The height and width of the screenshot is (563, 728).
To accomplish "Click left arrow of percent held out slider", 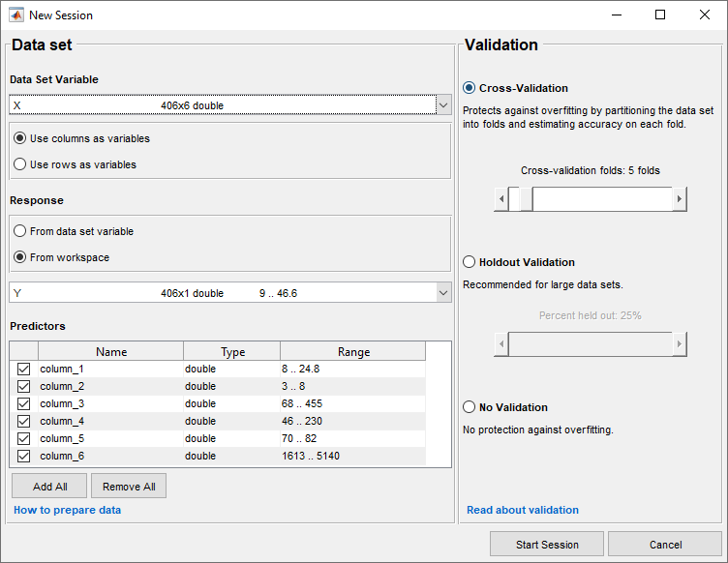I will coord(500,344).
